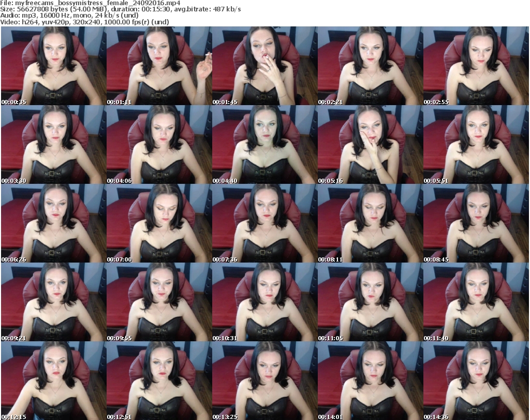Select the thumbnail stamped 00:02:55
This screenshot has width=530, height=420.
coord(476,66)
